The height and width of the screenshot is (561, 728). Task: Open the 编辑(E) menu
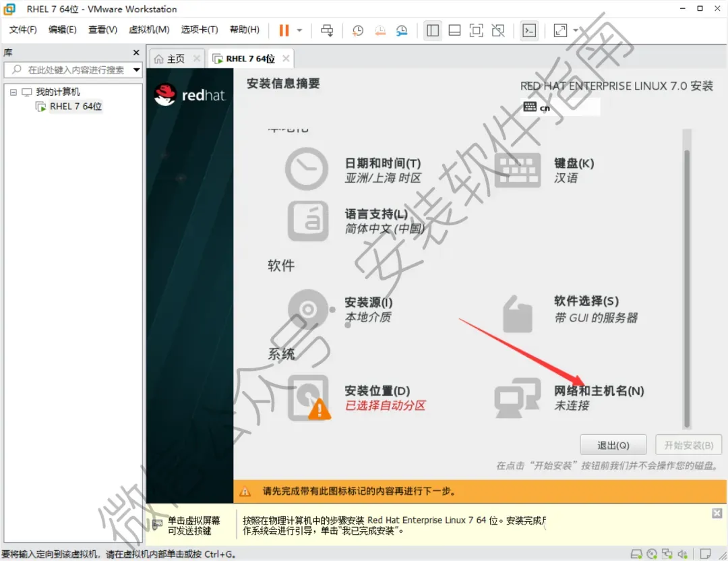[x=63, y=30]
